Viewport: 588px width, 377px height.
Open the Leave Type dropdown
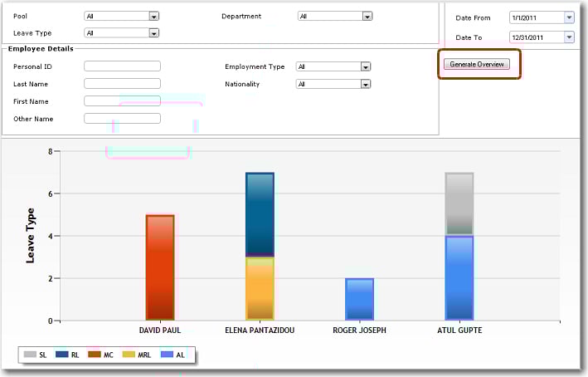[153, 33]
